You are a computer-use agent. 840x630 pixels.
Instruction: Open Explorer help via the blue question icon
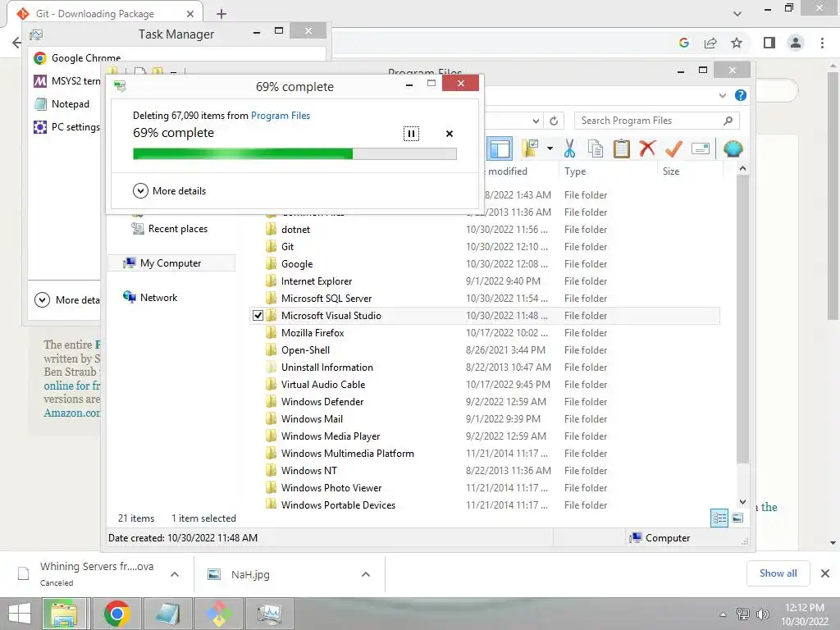pyautogui.click(x=741, y=95)
